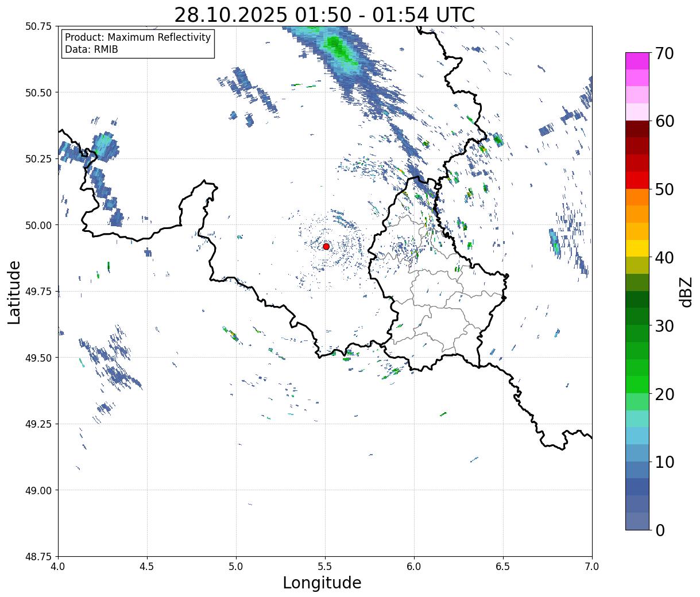Screen dimensions: 700x597
Task: Click the 'Latitude' axis label
Action: click(14, 292)
